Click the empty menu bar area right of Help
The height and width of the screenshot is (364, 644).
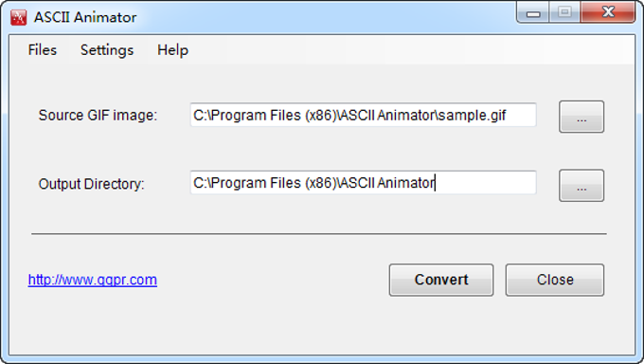413,50
